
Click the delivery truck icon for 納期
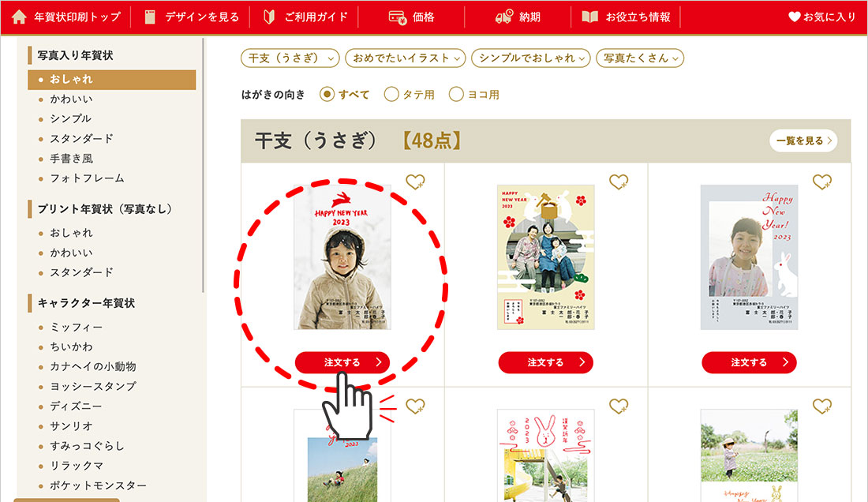point(503,17)
